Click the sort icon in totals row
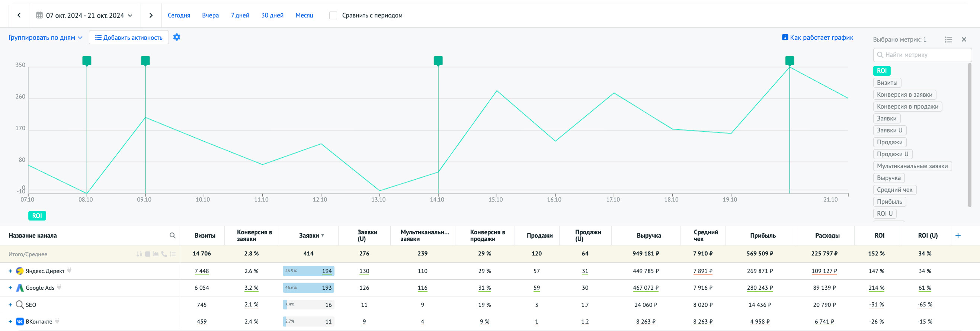This screenshot has width=980, height=331. point(139,254)
